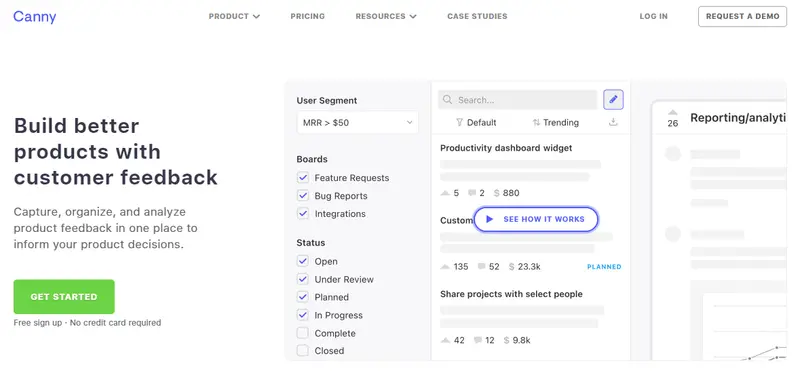Viewport: 800px width, 371px height.
Task: Click the Trending sort arrows icon
Action: tap(536, 122)
